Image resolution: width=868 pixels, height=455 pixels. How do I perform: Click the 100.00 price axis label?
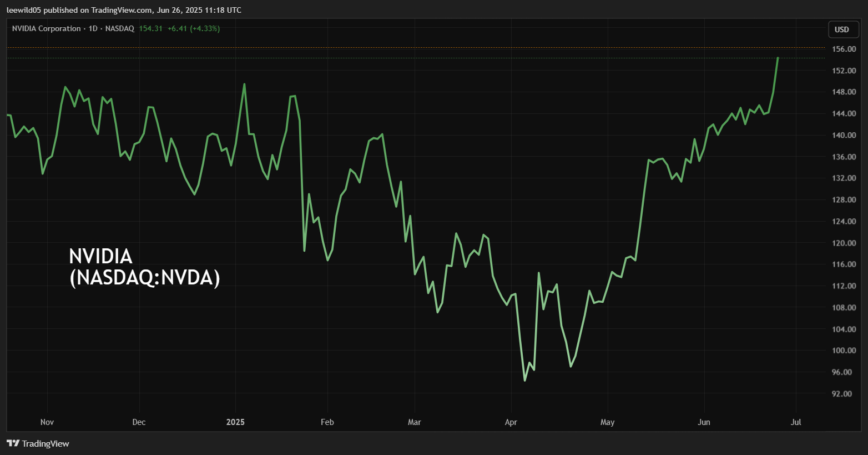[844, 350]
